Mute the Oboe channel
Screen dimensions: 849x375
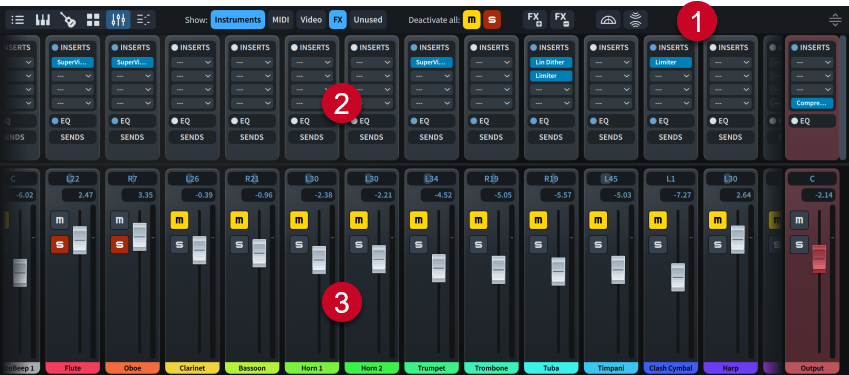[x=119, y=220]
